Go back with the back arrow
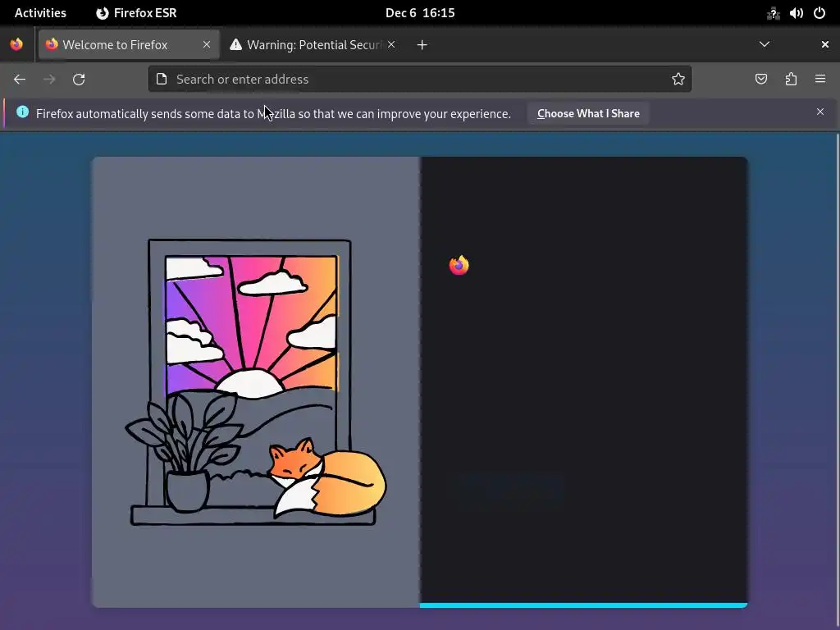 tap(20, 80)
